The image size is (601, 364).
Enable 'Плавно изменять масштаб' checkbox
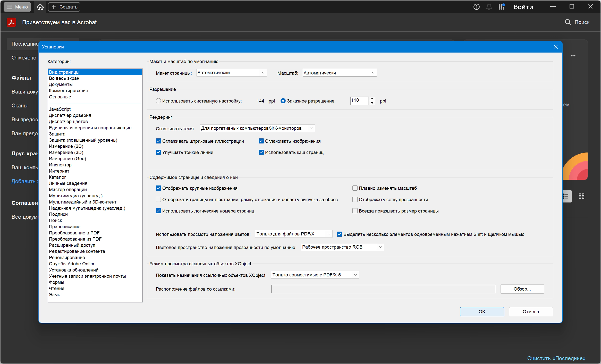355,188
